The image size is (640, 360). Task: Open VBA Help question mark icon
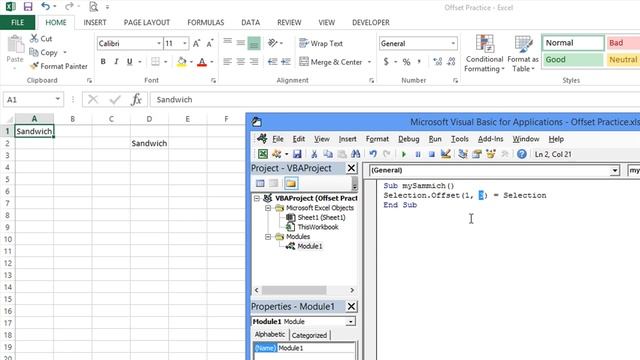(x=522, y=154)
